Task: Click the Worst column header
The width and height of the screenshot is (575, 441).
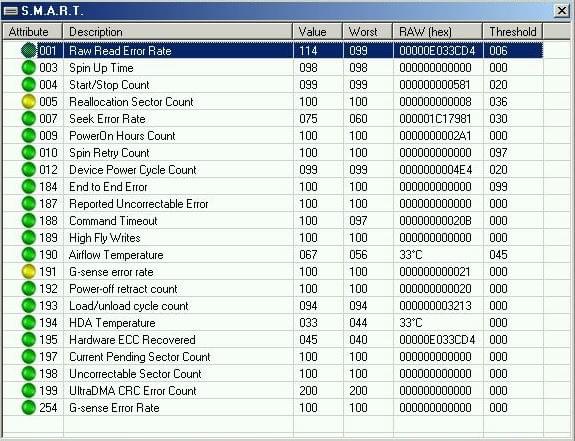Action: (368, 32)
